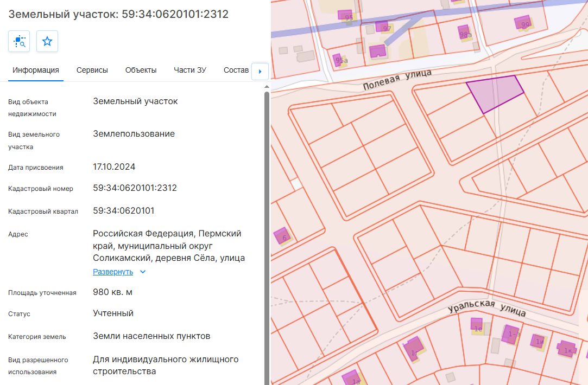Click the Адрес field label
Image resolution: width=588 pixels, height=385 pixels.
pyautogui.click(x=18, y=234)
